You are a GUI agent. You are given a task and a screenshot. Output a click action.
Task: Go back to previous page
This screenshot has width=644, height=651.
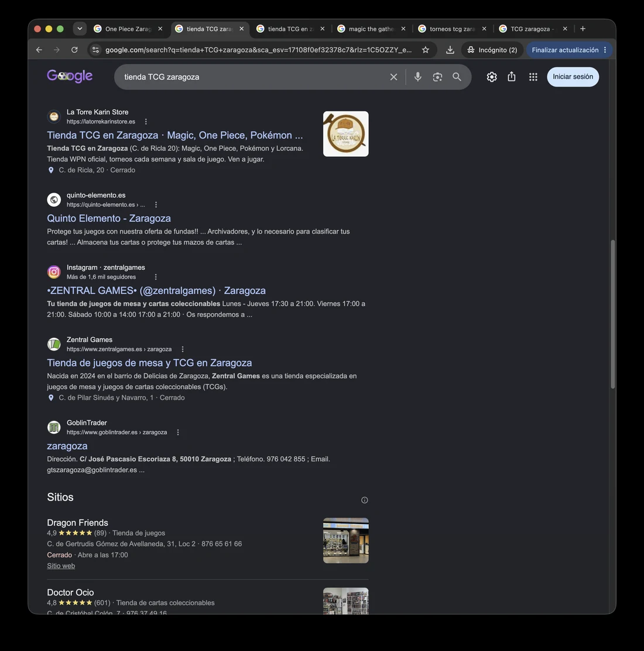(39, 50)
